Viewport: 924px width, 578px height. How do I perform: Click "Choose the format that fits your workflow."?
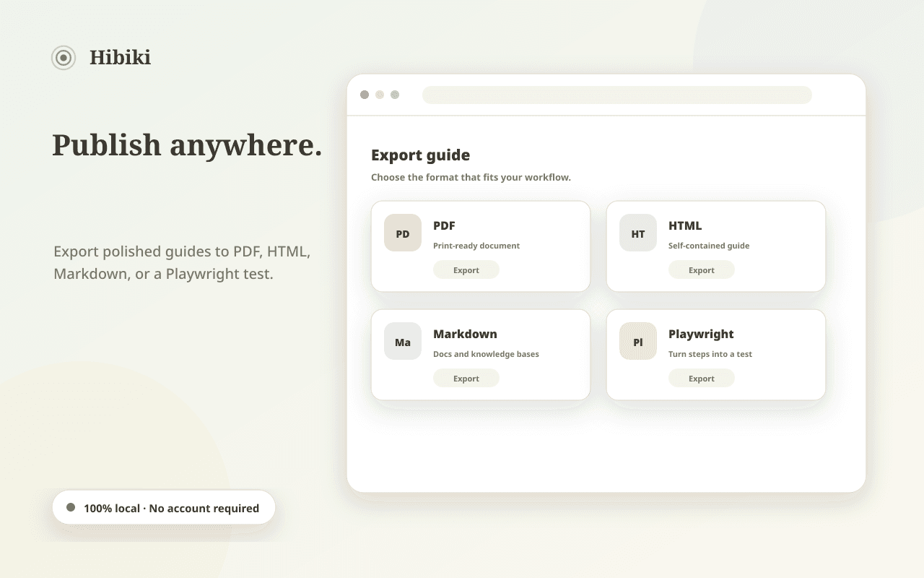point(471,177)
